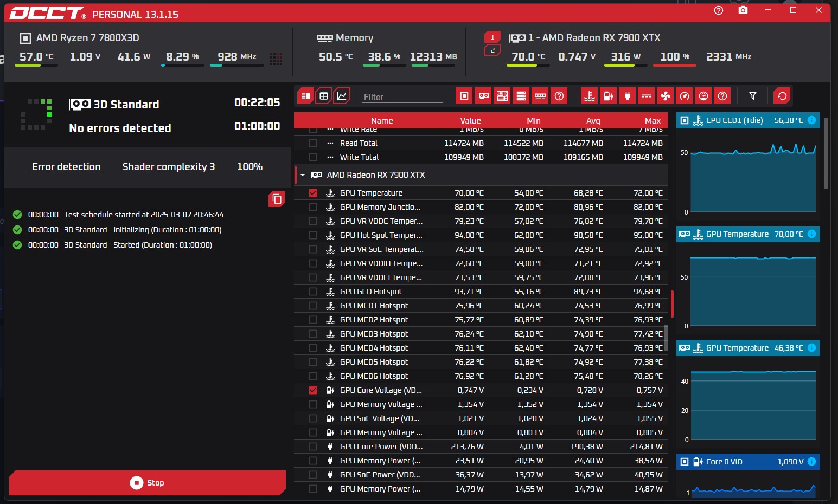Filter sensors by memory hardware

click(x=540, y=96)
